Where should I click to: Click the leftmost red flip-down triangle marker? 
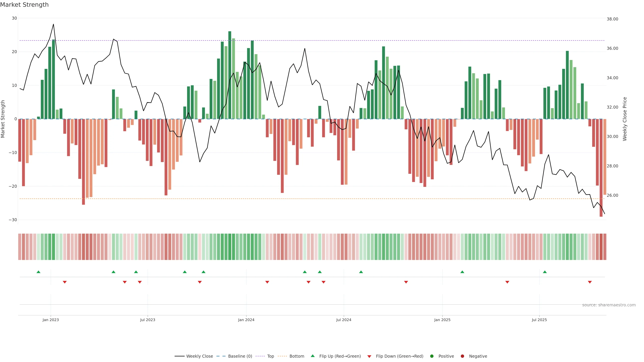coord(65,282)
